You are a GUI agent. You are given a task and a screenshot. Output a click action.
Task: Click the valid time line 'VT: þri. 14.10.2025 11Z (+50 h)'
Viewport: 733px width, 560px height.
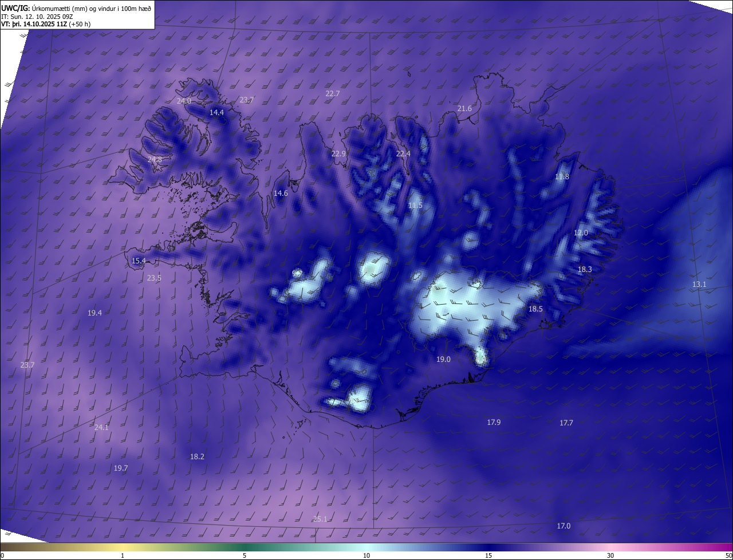46,24
